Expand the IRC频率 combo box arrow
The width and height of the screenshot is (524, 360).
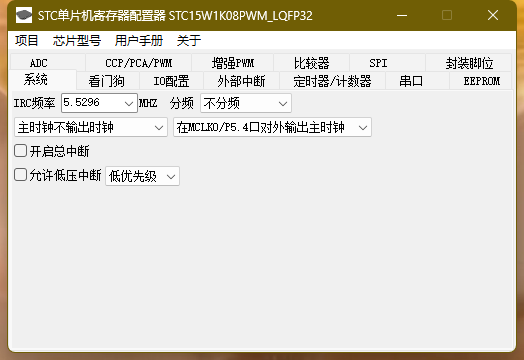tap(129, 103)
